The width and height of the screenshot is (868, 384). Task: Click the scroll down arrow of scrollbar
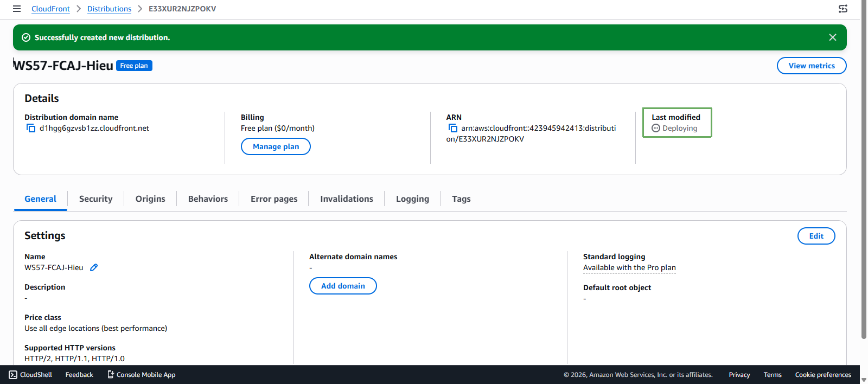coord(864,380)
